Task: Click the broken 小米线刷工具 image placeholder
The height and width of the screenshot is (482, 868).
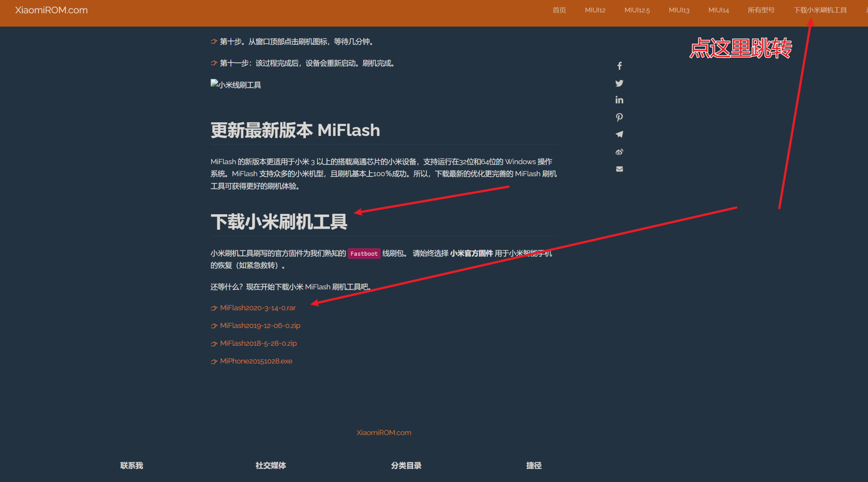Action: click(x=235, y=84)
